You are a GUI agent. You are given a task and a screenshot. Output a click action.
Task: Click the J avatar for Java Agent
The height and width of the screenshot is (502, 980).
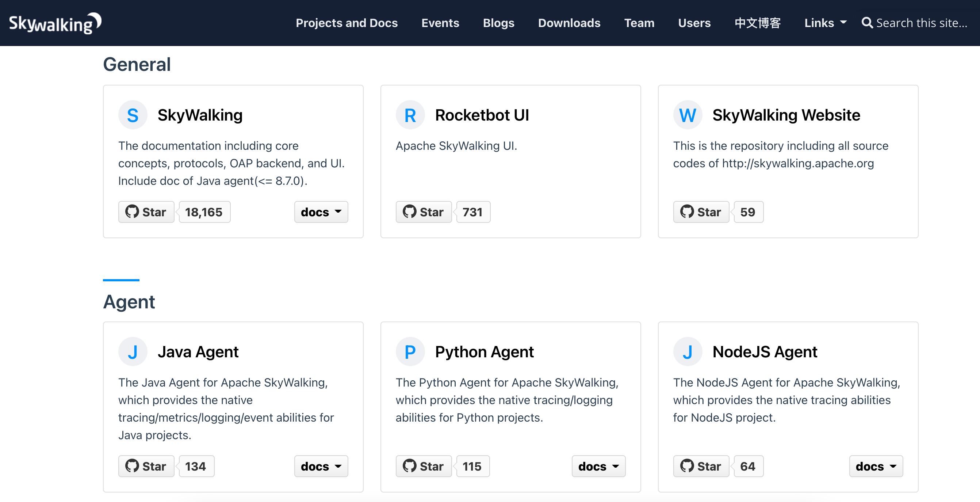pos(133,352)
